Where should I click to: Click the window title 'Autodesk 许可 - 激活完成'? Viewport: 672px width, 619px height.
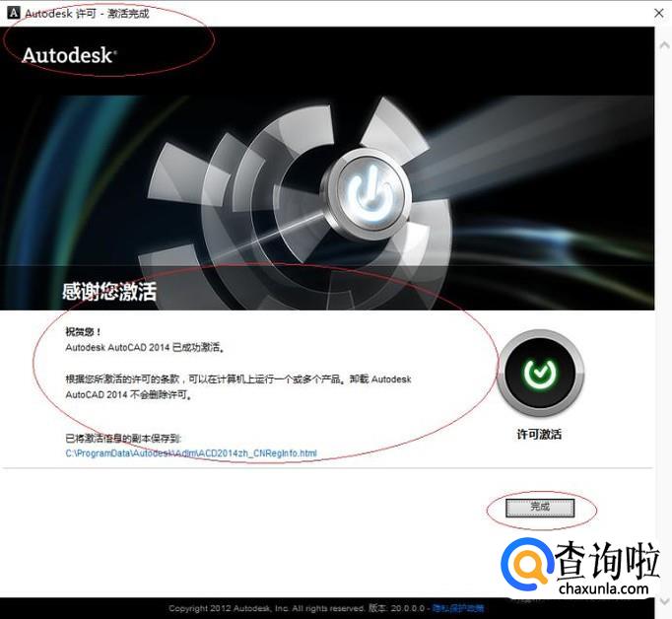(x=87, y=13)
